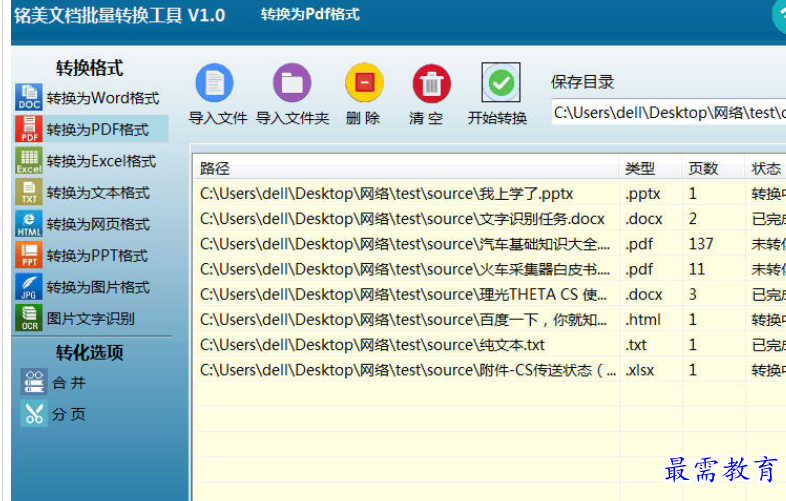Select the row for 百度一下 html file

point(490,319)
